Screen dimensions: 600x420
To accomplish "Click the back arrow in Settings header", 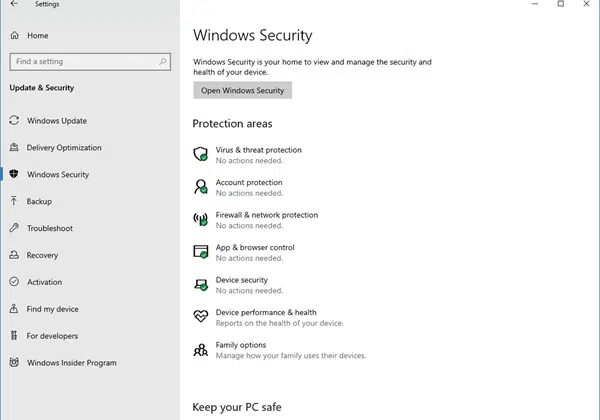I will click(x=14, y=4).
